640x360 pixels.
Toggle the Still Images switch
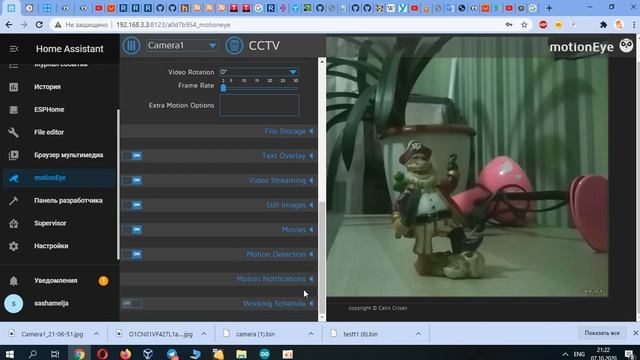tap(132, 204)
